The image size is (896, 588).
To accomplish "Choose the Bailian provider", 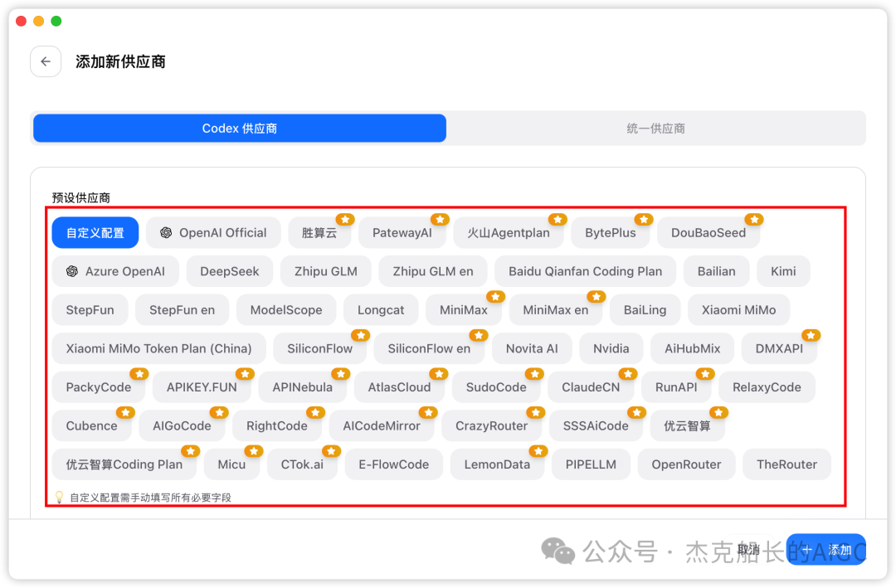I will pos(717,271).
